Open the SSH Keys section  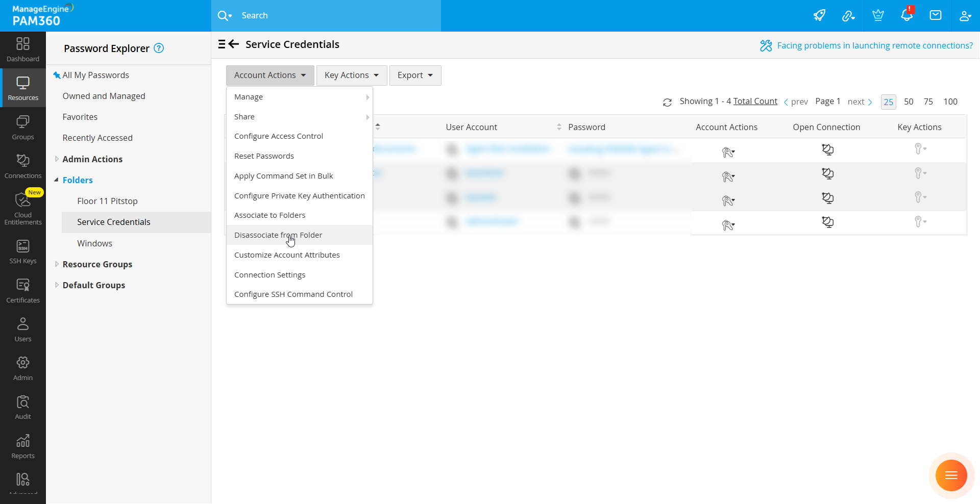(x=23, y=252)
